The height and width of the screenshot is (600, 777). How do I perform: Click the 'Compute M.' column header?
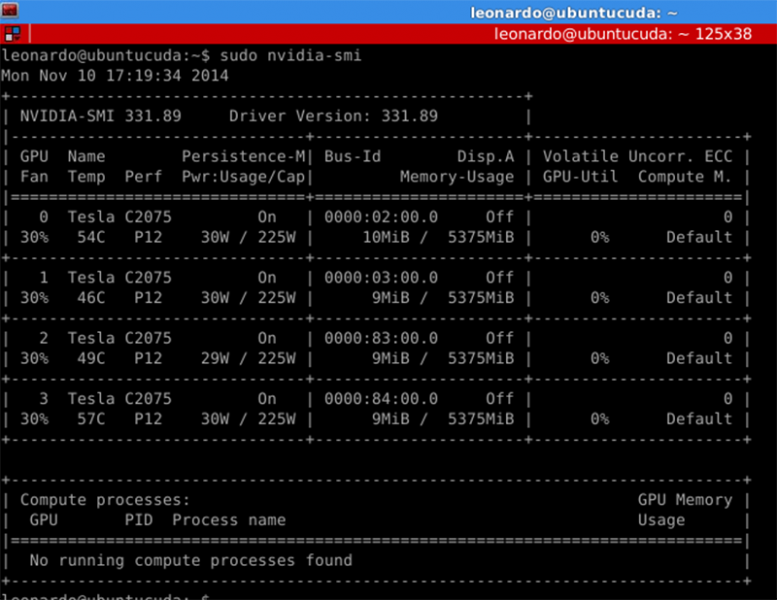[x=684, y=177]
